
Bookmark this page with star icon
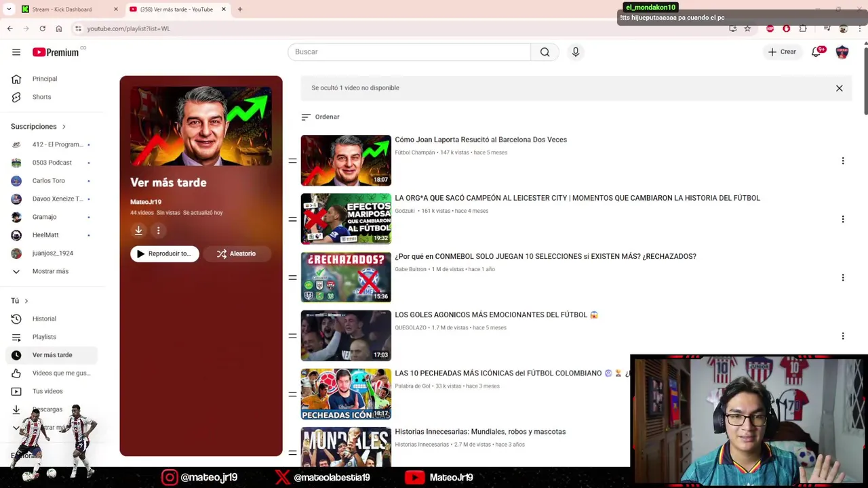tap(747, 28)
